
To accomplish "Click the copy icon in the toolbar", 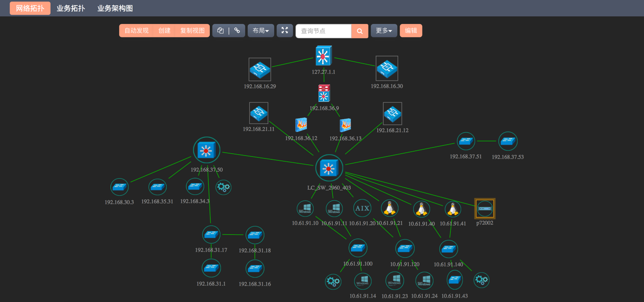I will pos(220,31).
